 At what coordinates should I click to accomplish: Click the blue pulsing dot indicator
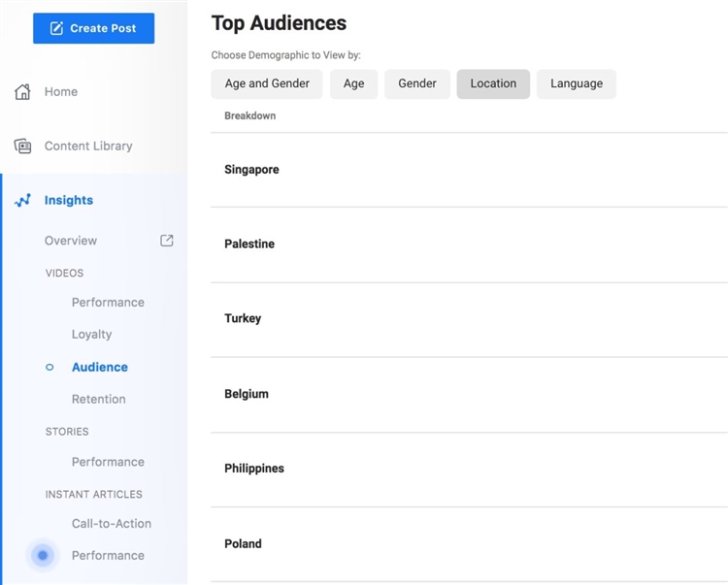tap(43, 556)
